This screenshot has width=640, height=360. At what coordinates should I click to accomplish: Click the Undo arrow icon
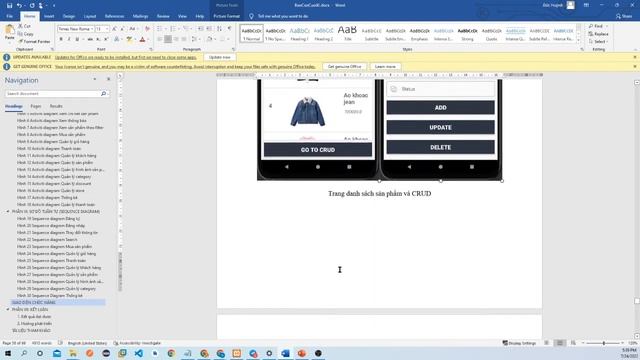19,5
